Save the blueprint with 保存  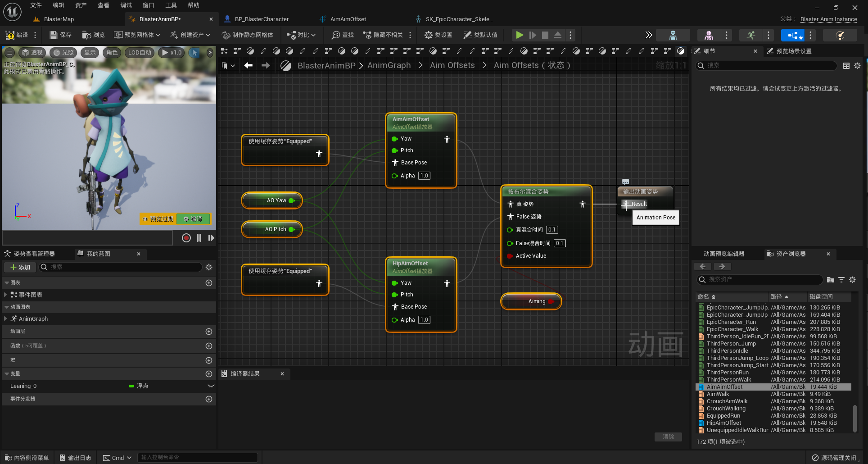tap(60, 35)
